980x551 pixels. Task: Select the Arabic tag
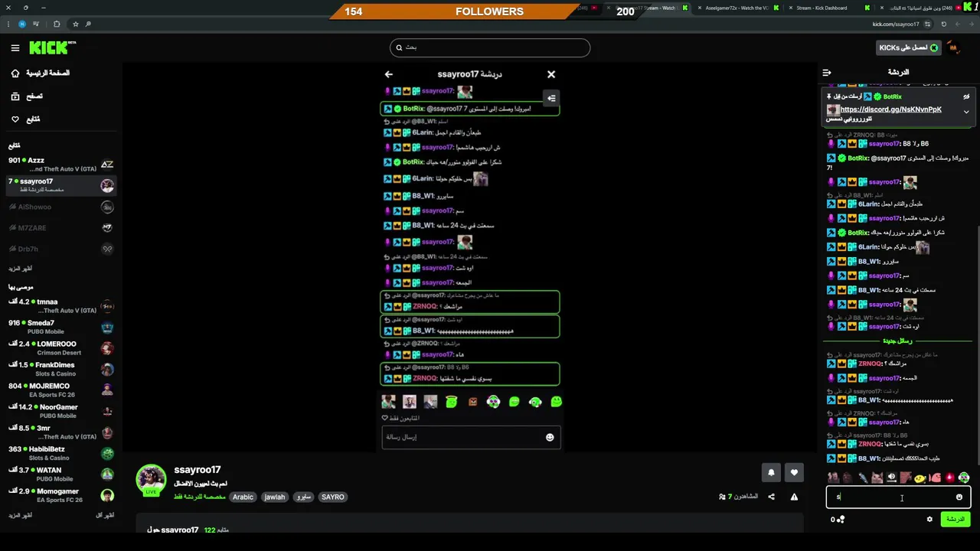tap(243, 497)
